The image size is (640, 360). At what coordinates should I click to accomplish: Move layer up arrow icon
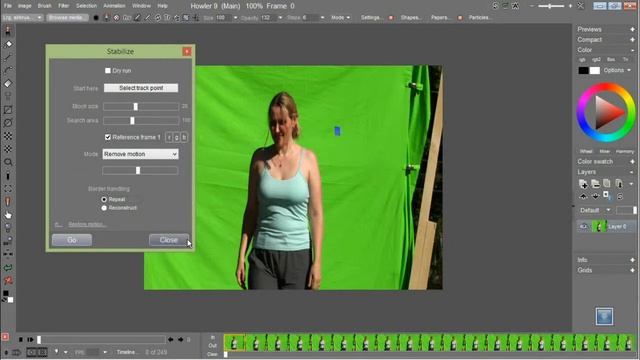point(583,196)
